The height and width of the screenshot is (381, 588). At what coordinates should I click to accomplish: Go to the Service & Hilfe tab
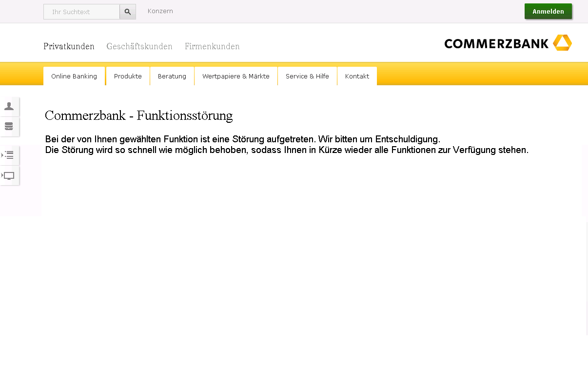[307, 76]
